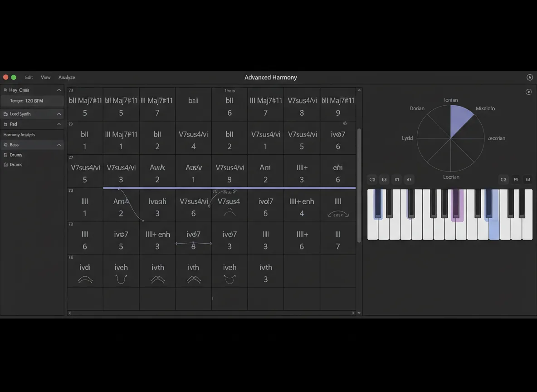Click the Pad track icon
This screenshot has height=392, width=537.
[x=5, y=124]
